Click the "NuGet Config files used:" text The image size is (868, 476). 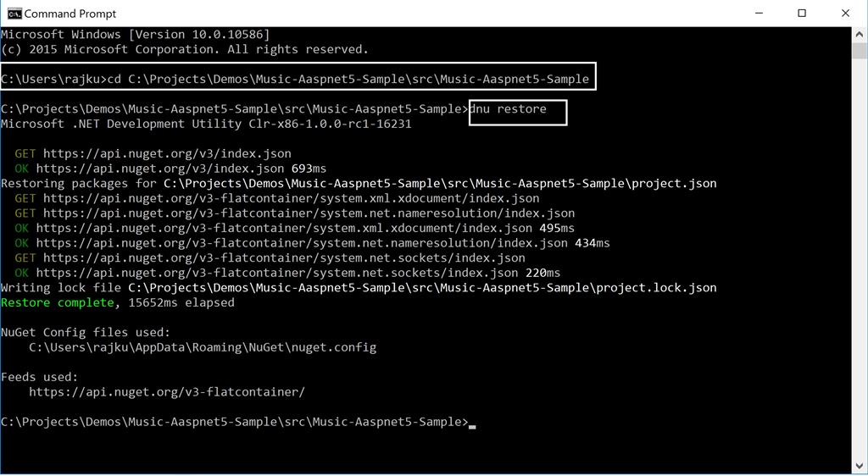[x=86, y=332]
